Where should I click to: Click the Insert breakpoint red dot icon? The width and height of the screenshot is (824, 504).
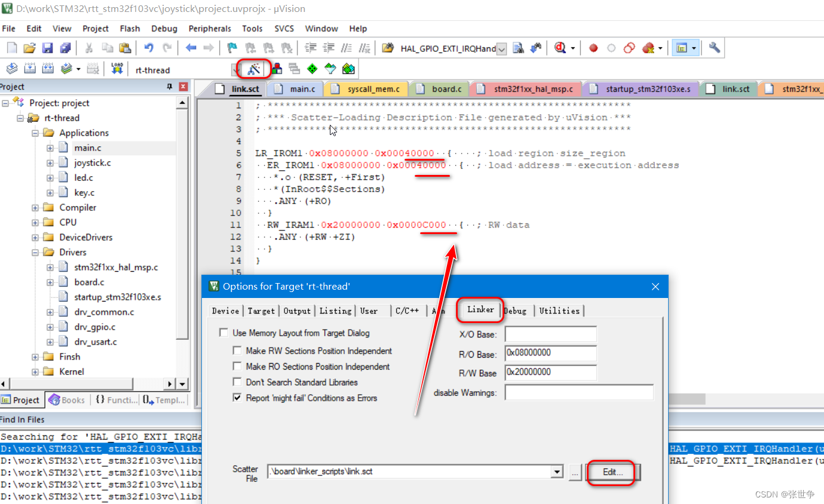coord(593,48)
